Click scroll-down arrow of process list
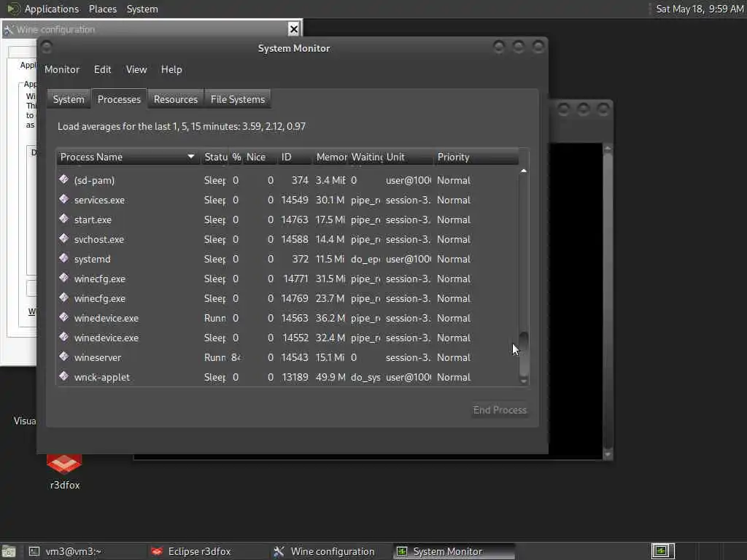This screenshot has width=747, height=560. click(524, 381)
